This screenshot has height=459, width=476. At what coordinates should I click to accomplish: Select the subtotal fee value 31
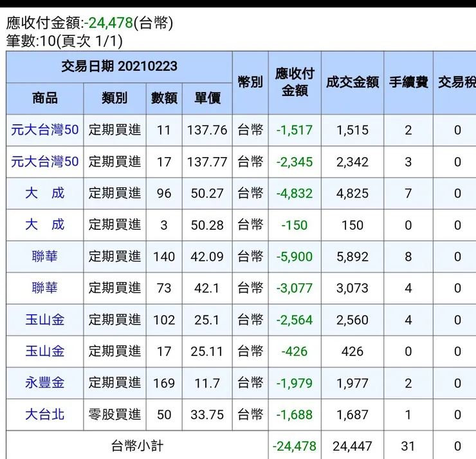click(x=408, y=446)
